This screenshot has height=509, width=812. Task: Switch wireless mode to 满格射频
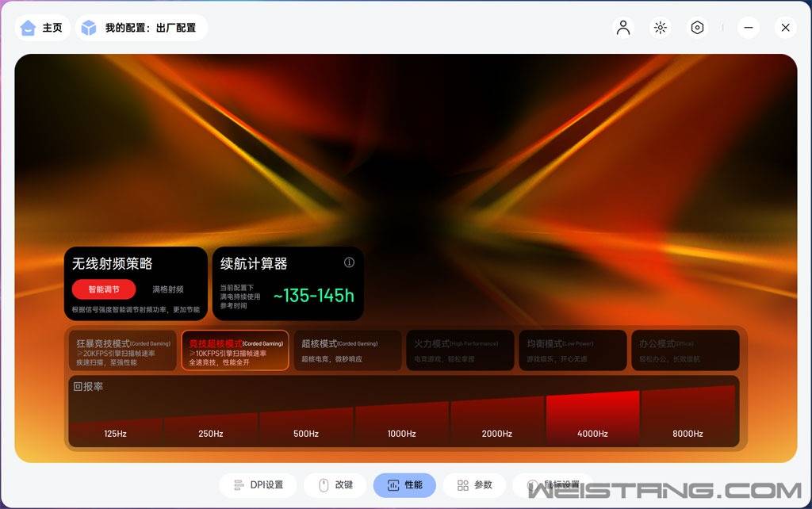(x=167, y=289)
